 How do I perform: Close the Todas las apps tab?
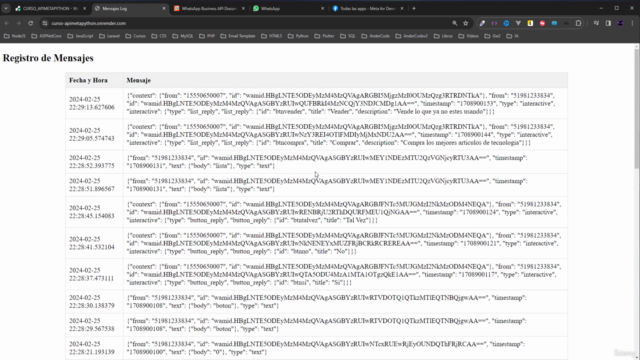402,8
